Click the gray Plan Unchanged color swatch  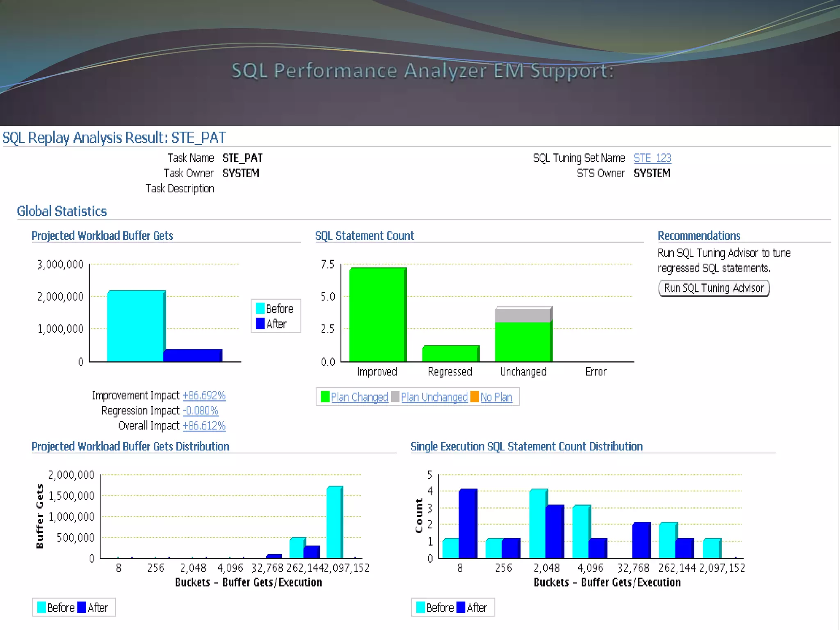[x=395, y=397]
